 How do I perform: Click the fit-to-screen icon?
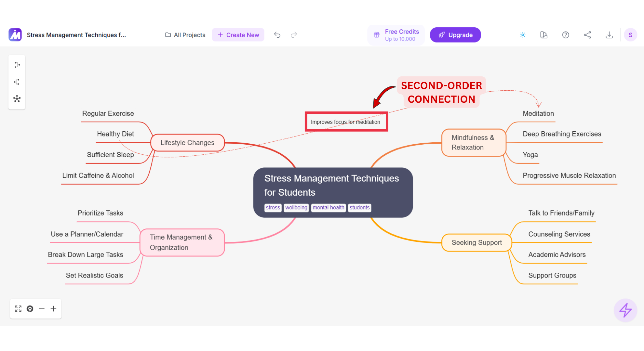pyautogui.click(x=18, y=308)
